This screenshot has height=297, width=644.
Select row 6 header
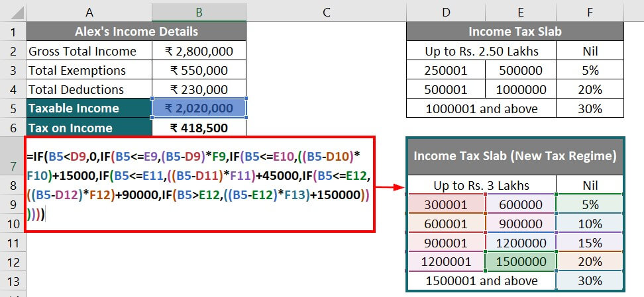tap(13, 128)
